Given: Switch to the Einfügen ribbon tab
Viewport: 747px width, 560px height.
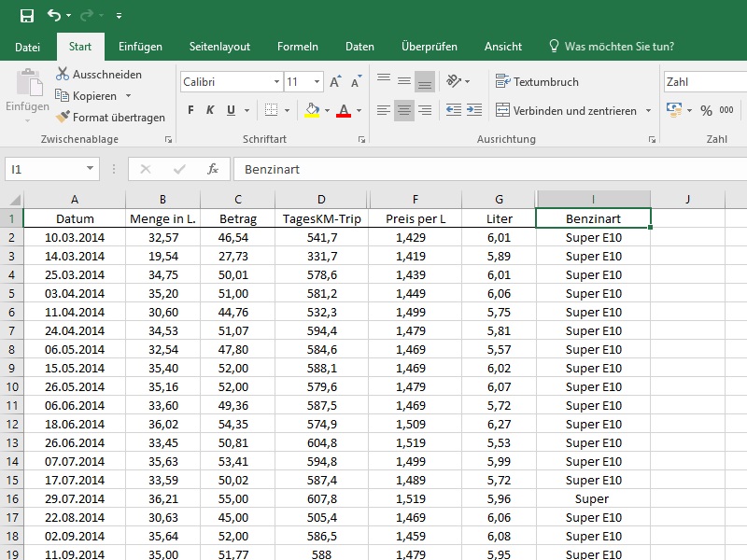Looking at the screenshot, I should 140,47.
